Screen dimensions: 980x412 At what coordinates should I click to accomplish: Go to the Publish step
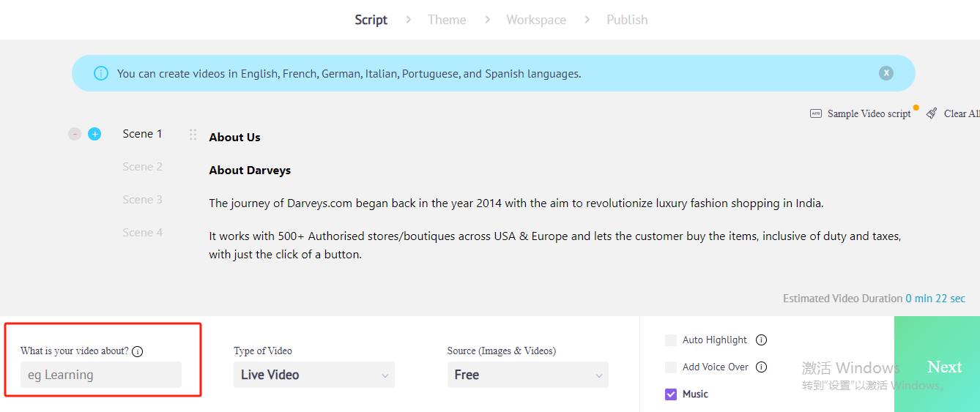point(627,20)
